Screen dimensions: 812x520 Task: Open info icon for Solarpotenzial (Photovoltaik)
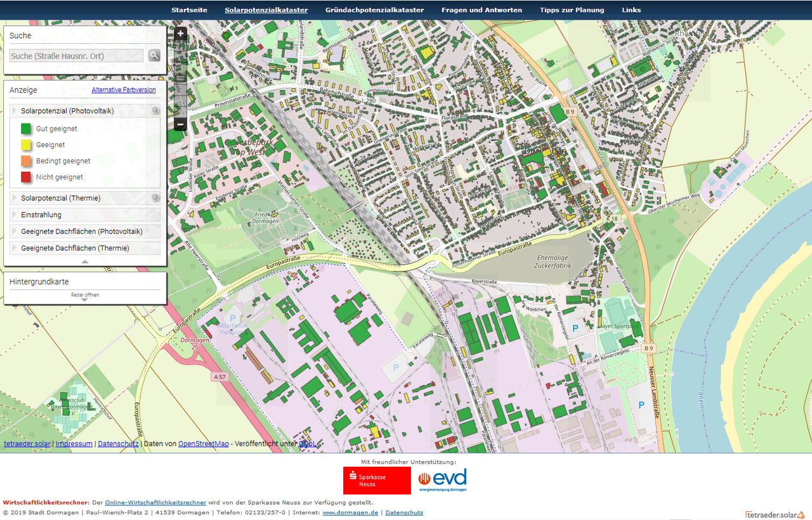(x=154, y=110)
